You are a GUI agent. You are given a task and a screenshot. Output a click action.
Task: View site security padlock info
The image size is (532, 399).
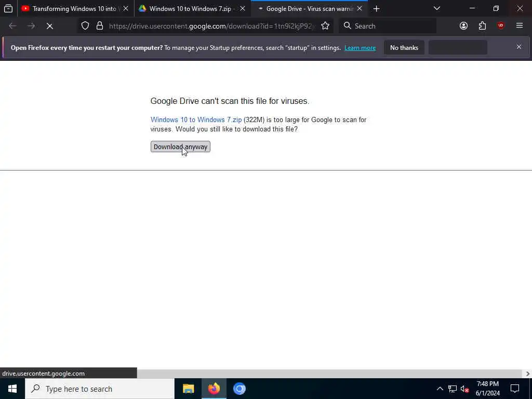point(99,26)
